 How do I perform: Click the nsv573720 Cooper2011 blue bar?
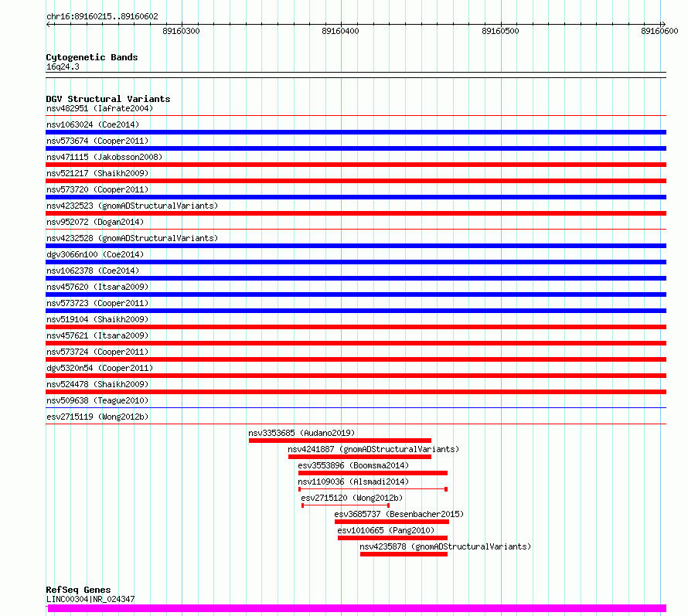tap(356, 197)
